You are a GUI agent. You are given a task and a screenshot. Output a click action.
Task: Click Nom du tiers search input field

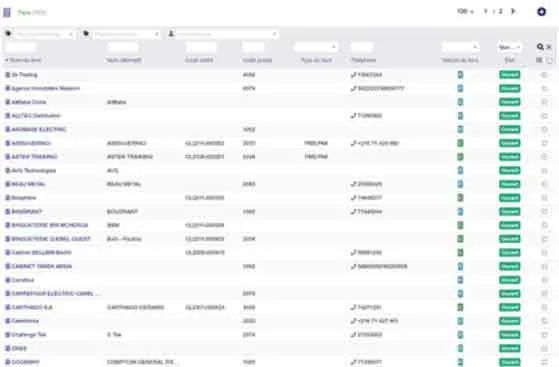20,47
